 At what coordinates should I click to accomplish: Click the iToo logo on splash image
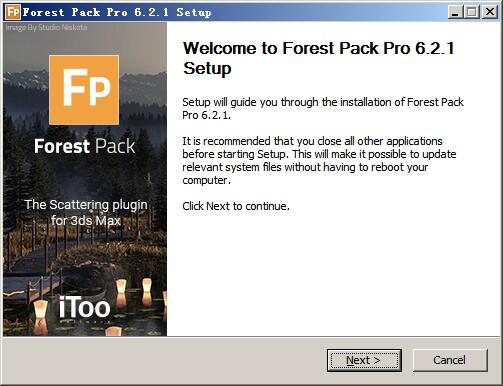85,307
